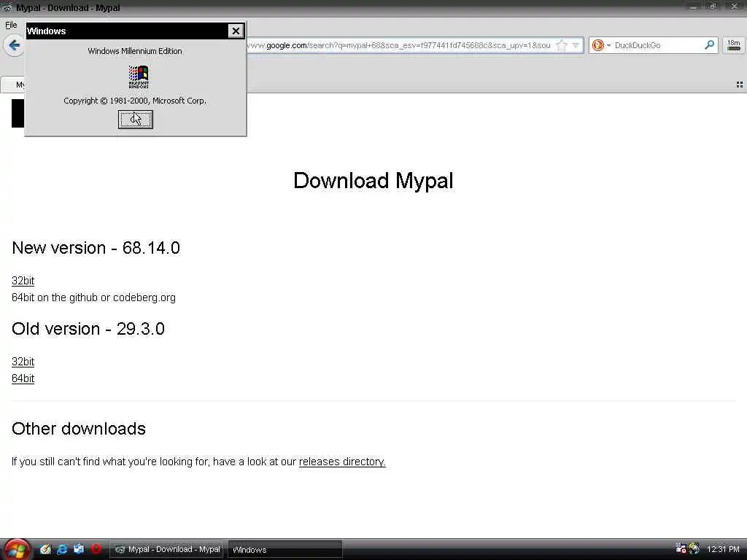Viewport: 747px width, 560px height.
Task: Open the URL history dropdown arrow
Action: coord(576,45)
